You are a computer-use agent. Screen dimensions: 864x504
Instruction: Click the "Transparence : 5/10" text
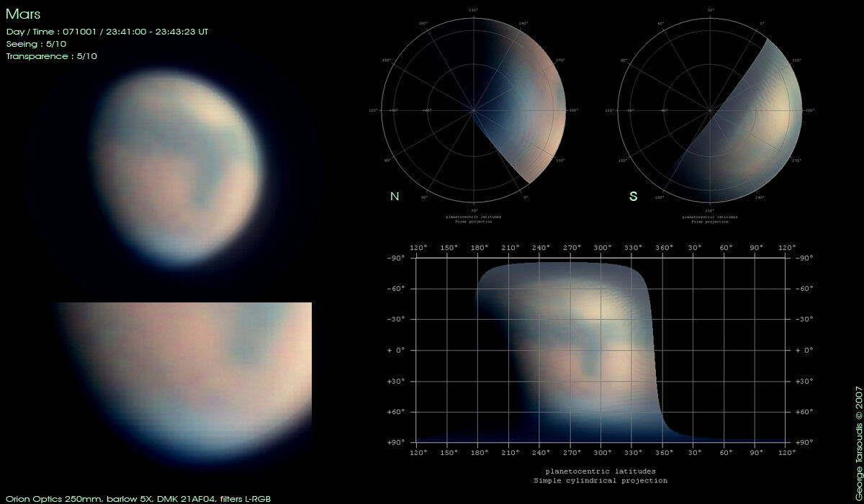point(51,56)
